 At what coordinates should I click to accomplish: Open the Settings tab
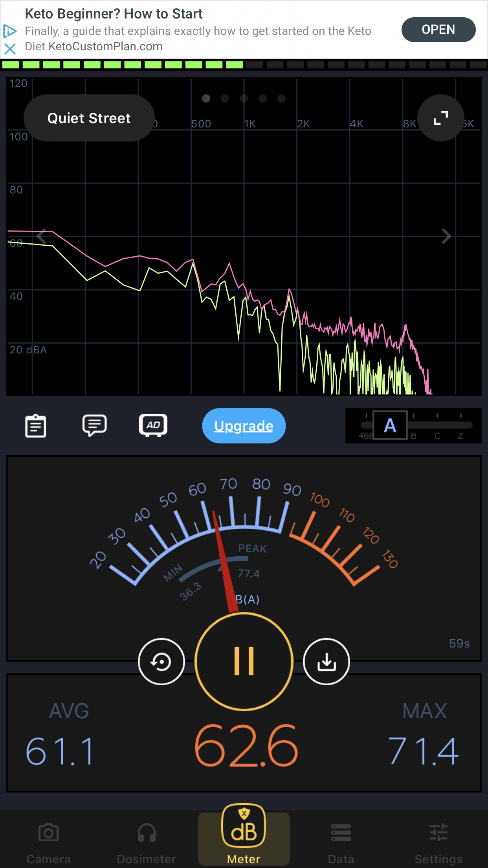tap(438, 842)
